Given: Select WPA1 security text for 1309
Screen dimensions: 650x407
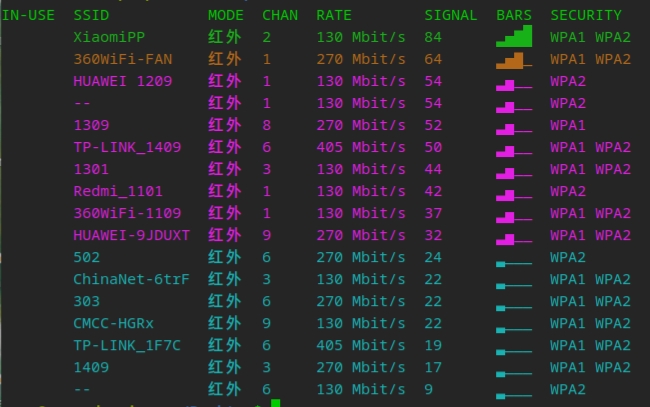Looking at the screenshot, I should 568,125.
